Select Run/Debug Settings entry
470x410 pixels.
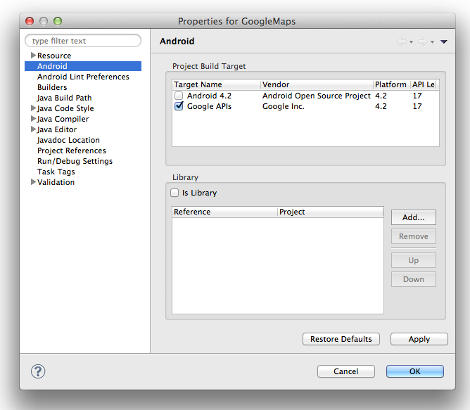click(75, 161)
